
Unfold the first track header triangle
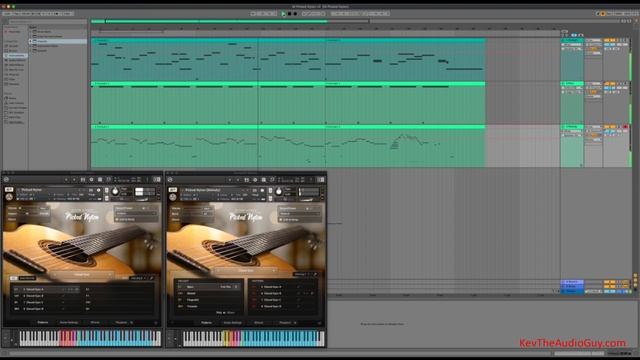coord(564,40)
